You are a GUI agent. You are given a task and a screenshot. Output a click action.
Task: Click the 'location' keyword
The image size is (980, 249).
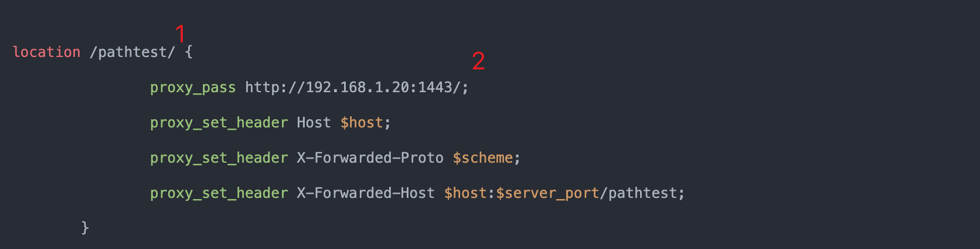coord(46,52)
